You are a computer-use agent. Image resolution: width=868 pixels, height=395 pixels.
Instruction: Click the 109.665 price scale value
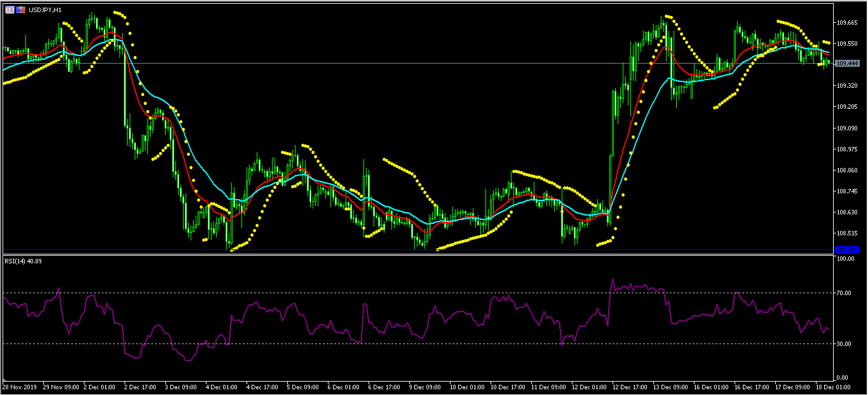pos(848,22)
